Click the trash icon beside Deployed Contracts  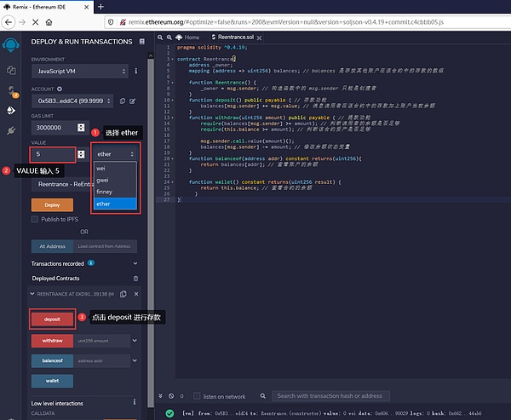click(x=135, y=277)
